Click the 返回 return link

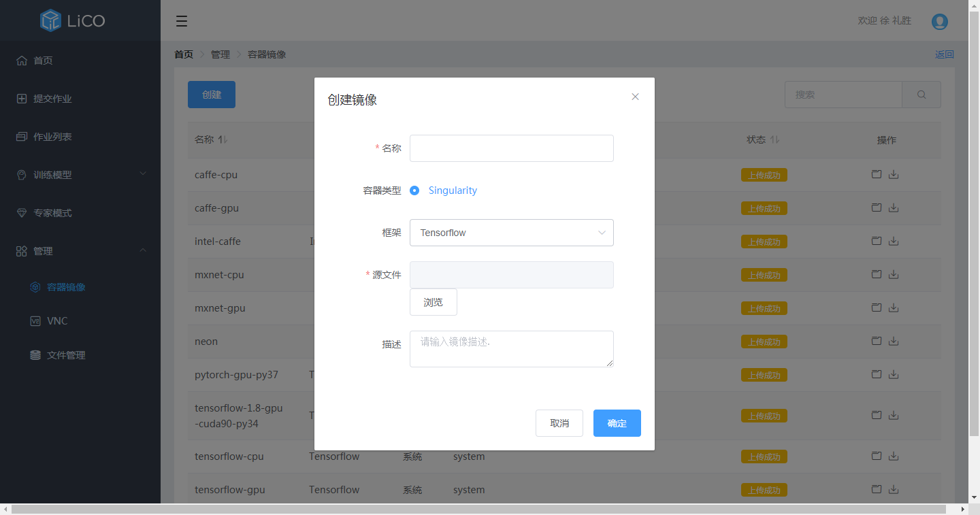pyautogui.click(x=945, y=54)
